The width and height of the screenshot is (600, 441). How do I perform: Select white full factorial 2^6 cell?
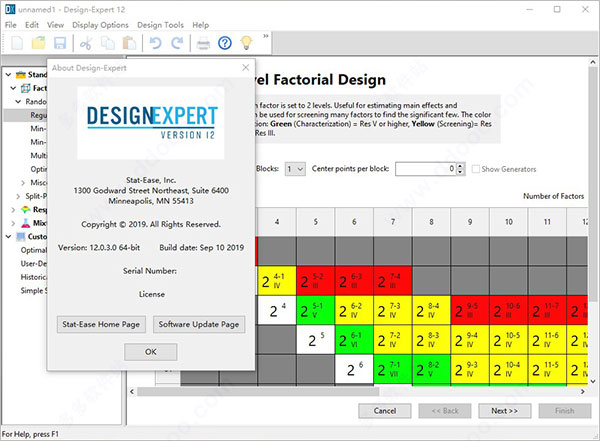(354, 369)
